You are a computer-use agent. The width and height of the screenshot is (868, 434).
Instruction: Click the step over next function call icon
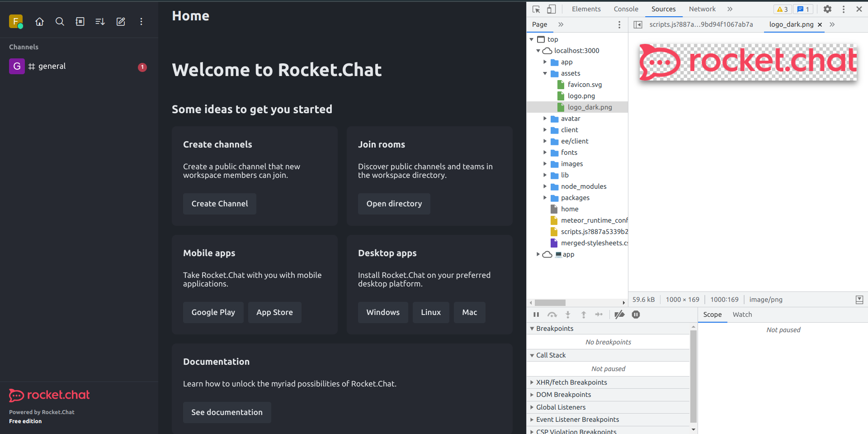[552, 315]
